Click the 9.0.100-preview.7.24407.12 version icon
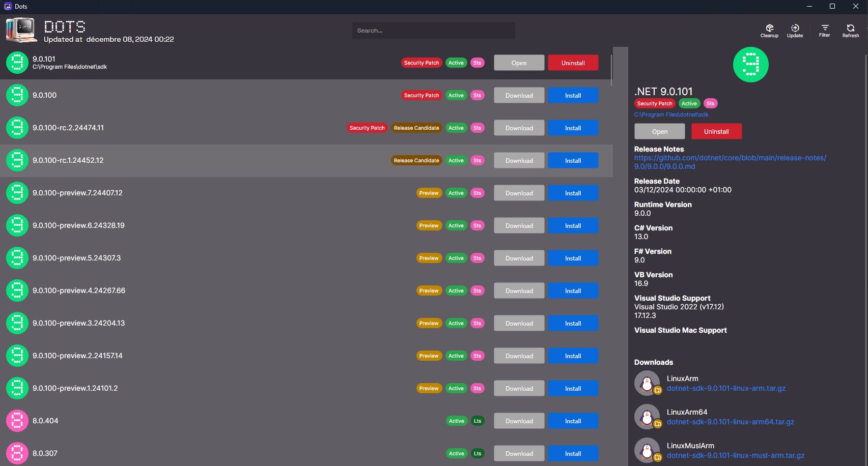Viewport: 868px width, 466px height. tap(17, 193)
